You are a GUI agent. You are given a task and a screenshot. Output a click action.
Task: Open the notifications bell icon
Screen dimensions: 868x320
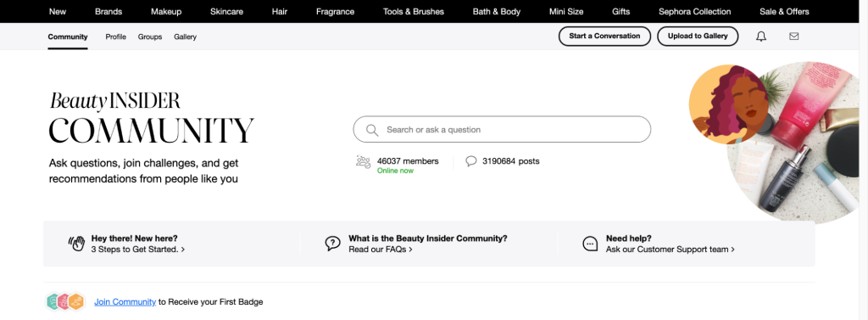coord(761,36)
